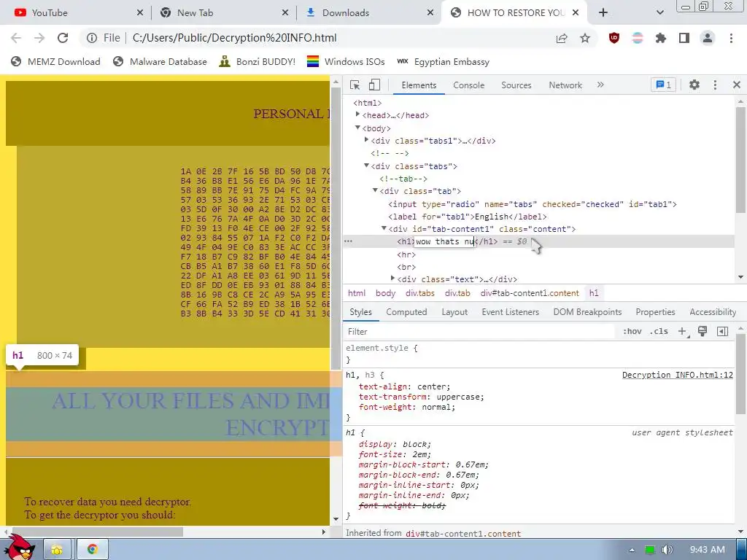Select the Properties tab
The image size is (747, 560).
(x=655, y=312)
